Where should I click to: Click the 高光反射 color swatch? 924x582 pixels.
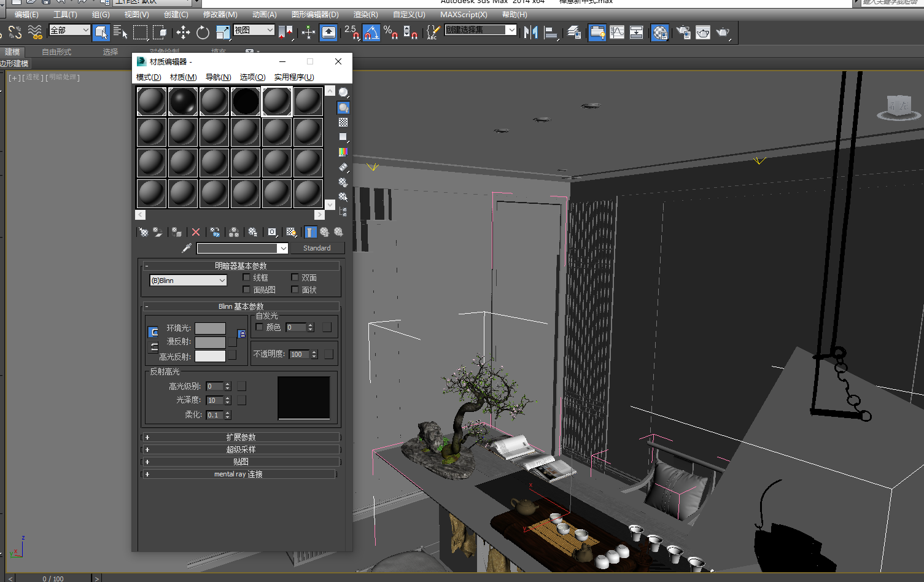[210, 356]
